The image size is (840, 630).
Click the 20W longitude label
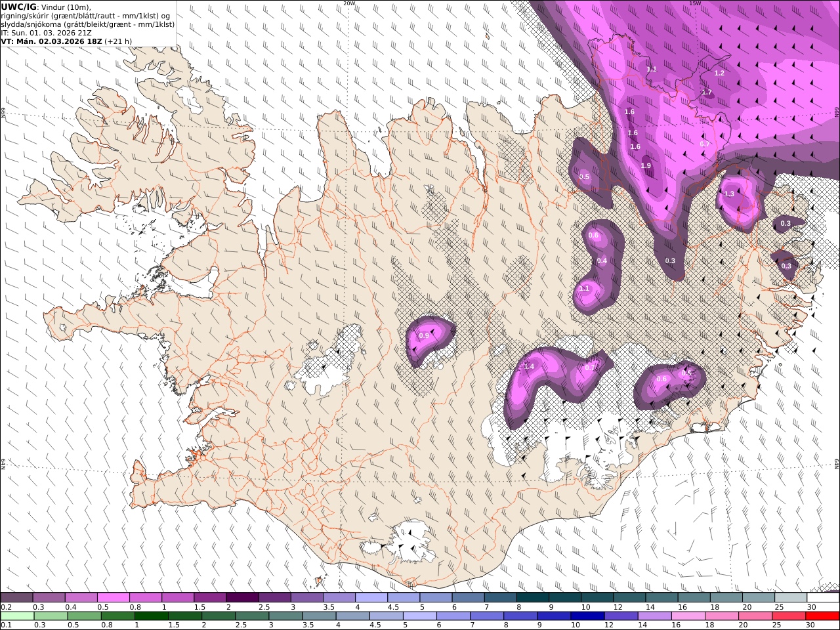click(349, 3)
